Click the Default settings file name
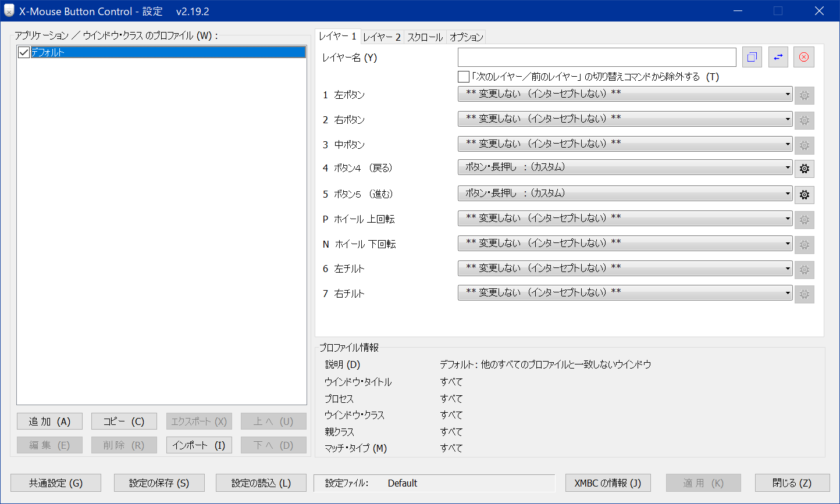This screenshot has width=840, height=504. tap(403, 483)
